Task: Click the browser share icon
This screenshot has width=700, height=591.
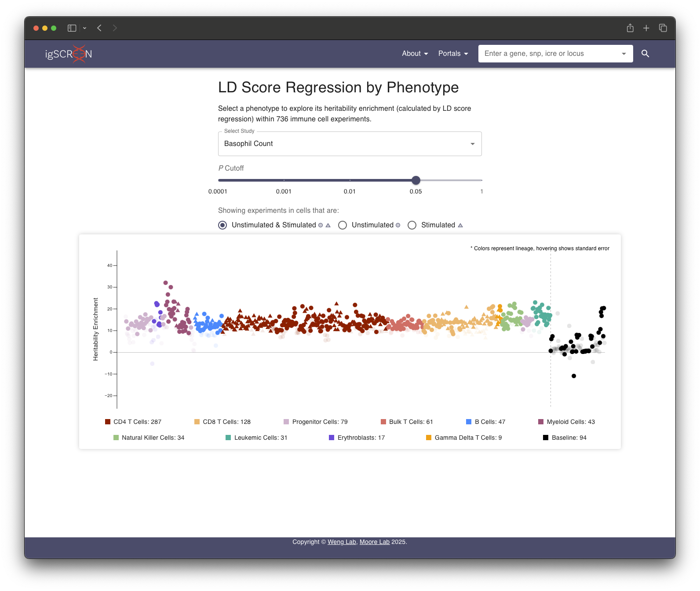Action: click(x=630, y=28)
